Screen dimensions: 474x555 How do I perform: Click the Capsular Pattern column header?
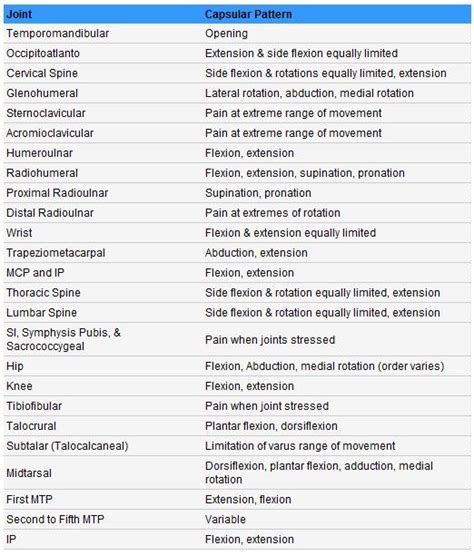coord(249,14)
